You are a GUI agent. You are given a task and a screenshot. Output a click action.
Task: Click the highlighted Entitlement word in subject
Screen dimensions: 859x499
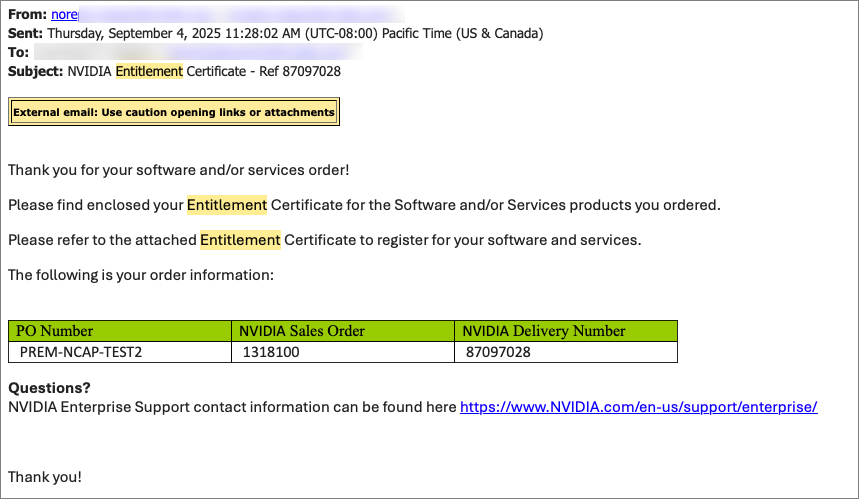(149, 71)
